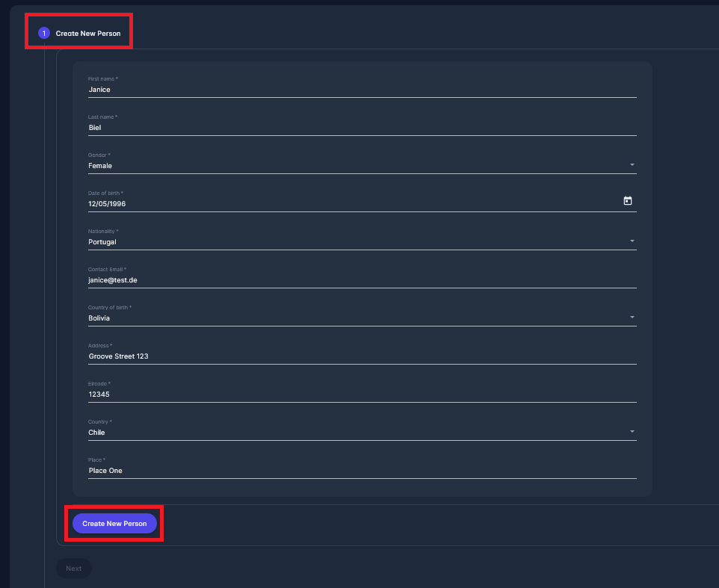The image size is (719, 588).
Task: Select the Create New Person step header
Action: (x=87, y=34)
